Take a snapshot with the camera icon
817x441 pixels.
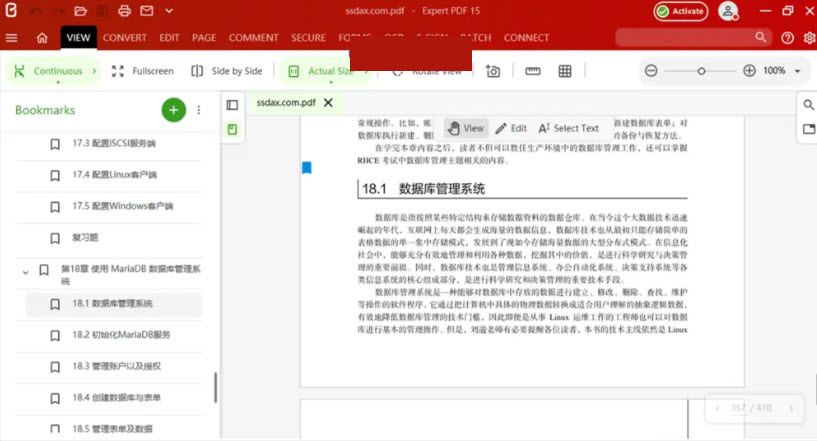(x=493, y=71)
